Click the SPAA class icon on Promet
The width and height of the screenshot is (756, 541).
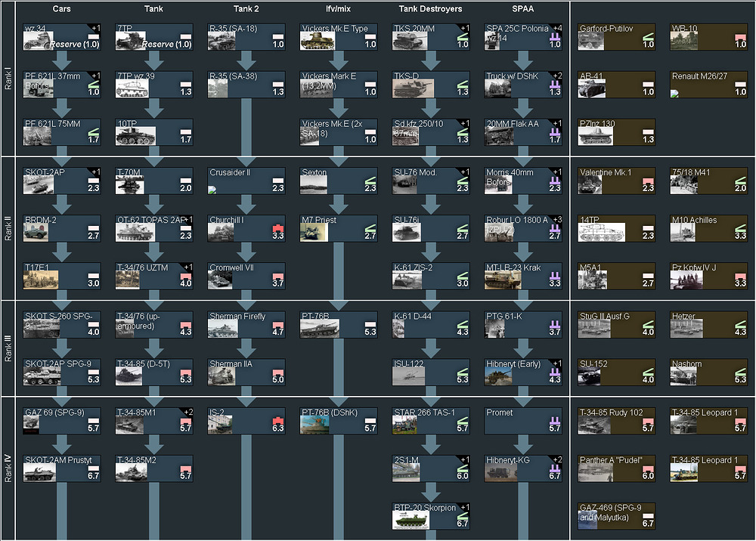(554, 420)
